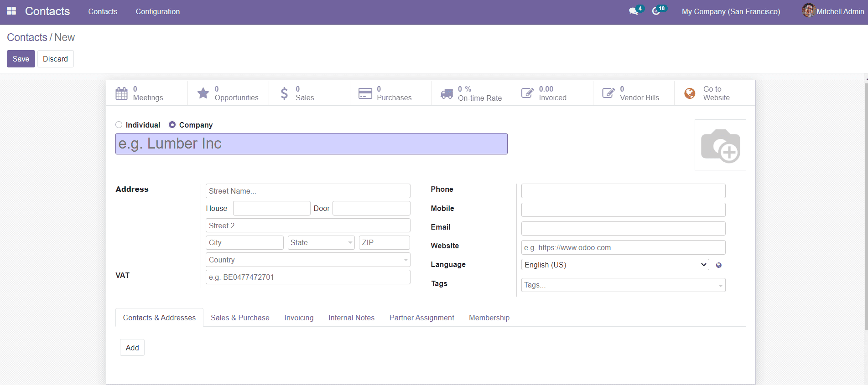Click the Add button
The width and height of the screenshot is (868, 385).
click(132, 348)
